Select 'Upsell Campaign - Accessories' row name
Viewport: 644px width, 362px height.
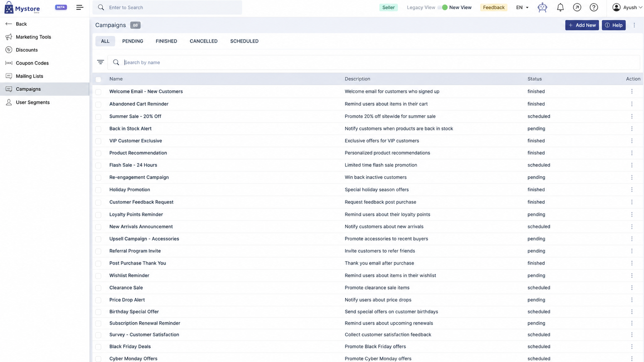pos(144,239)
